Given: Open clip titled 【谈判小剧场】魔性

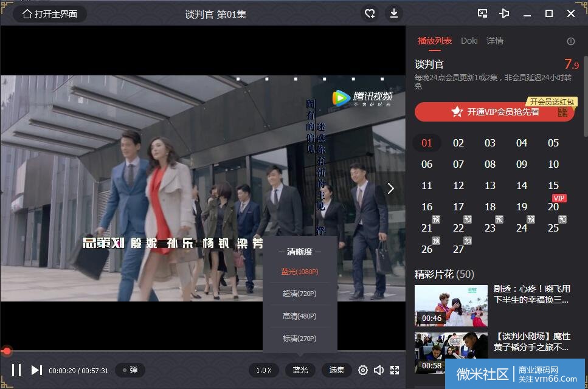Looking at the screenshot, I should click(531, 342).
